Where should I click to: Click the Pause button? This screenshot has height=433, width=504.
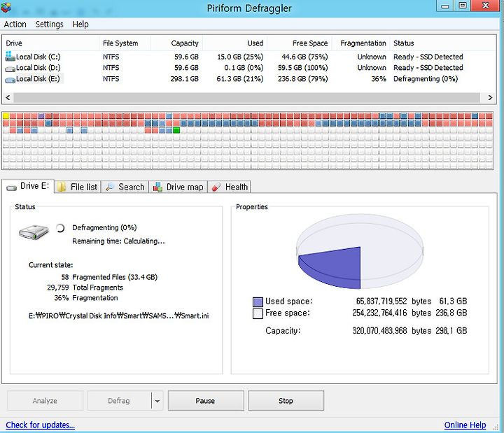pos(206,401)
